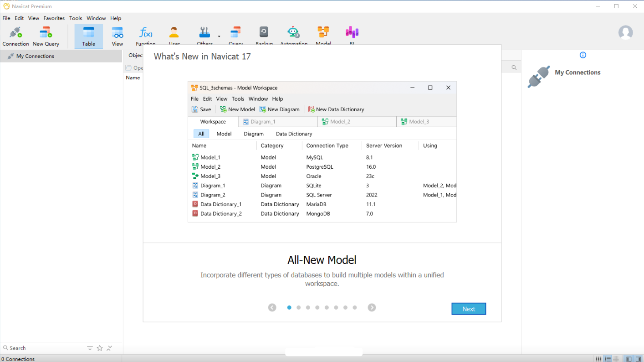Toggle the right information pane visibility

[638, 359]
